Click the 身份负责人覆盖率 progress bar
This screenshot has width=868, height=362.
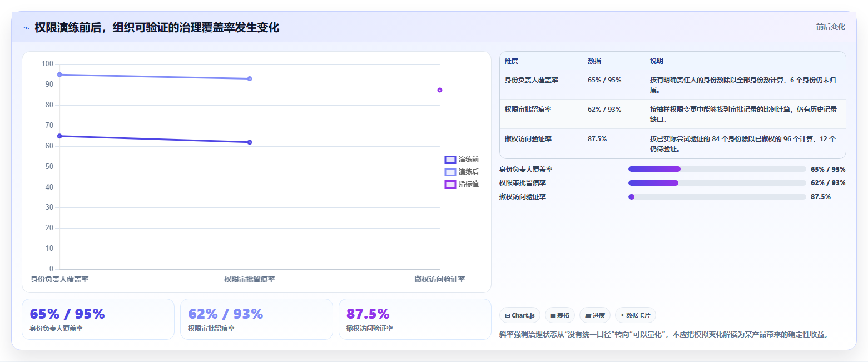(x=717, y=169)
